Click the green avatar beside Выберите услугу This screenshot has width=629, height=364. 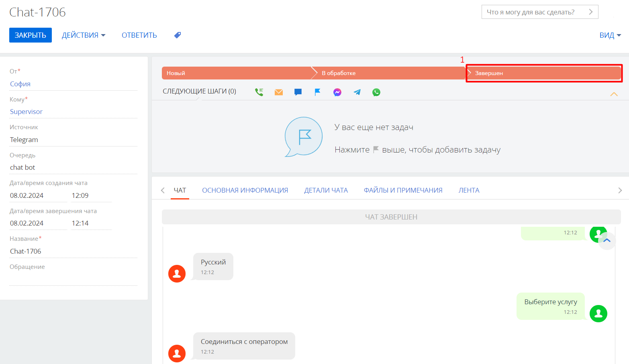tap(598, 313)
